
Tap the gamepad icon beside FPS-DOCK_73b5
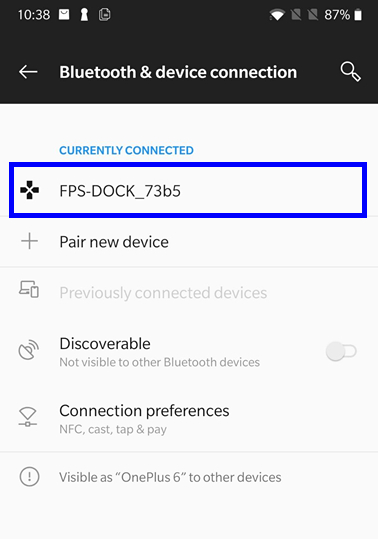point(30,190)
